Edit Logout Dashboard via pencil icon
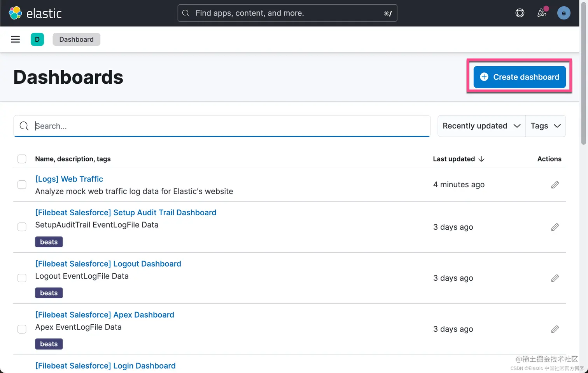 coord(555,278)
